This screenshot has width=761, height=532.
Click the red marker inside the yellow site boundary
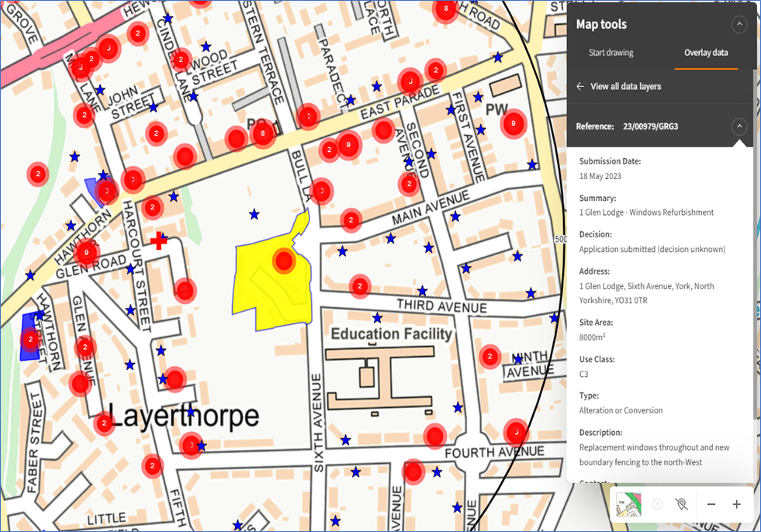tap(284, 261)
